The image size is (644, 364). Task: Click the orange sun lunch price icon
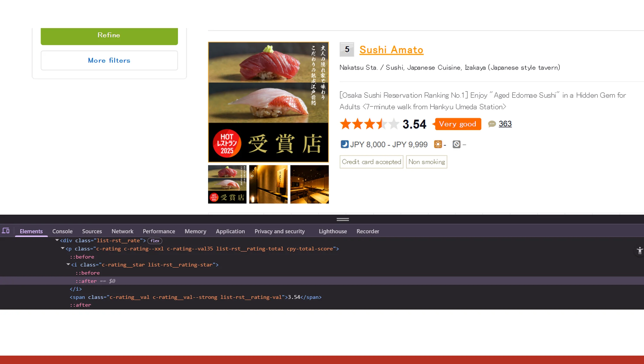[438, 144]
